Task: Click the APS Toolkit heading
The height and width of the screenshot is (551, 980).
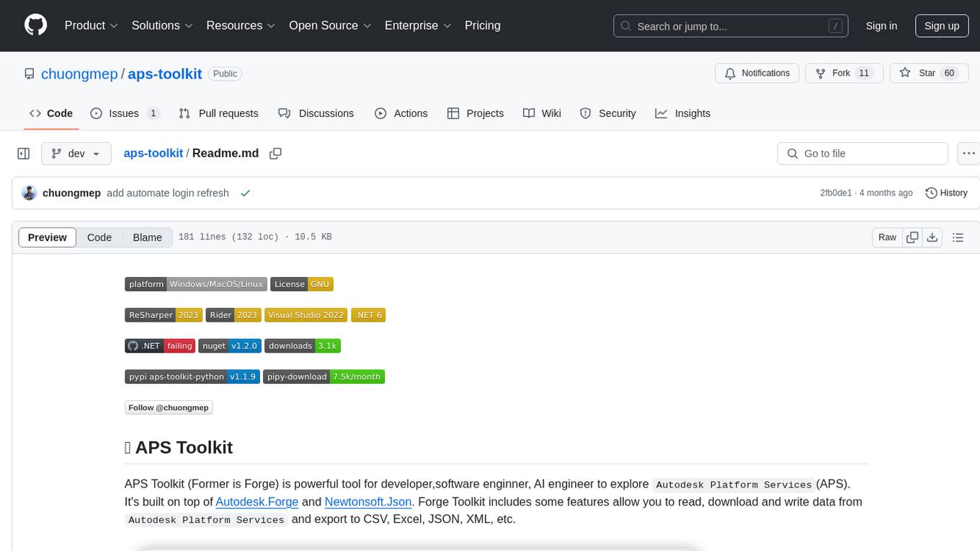Action: pos(179,448)
